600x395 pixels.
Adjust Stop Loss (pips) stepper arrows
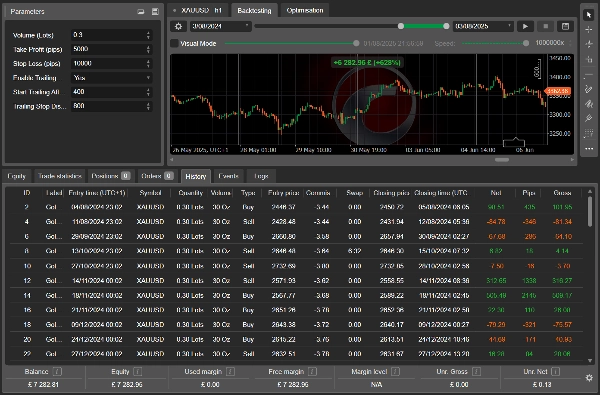(148, 64)
